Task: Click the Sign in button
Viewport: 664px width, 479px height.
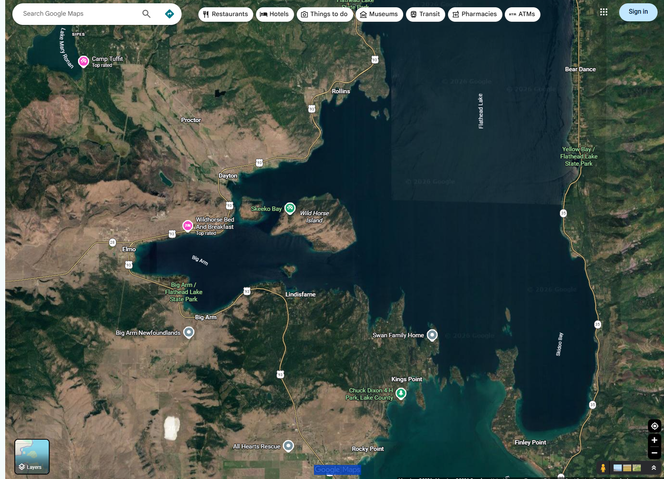Action: [x=638, y=12]
